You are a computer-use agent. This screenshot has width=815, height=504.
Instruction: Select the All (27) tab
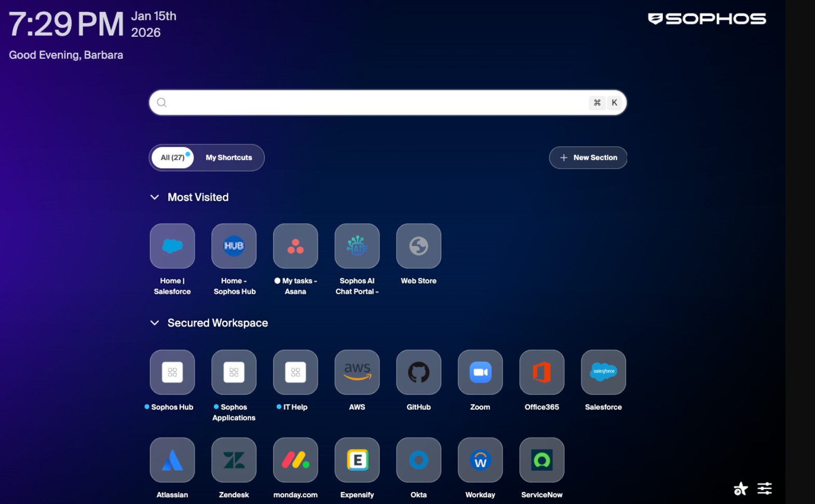tap(173, 158)
